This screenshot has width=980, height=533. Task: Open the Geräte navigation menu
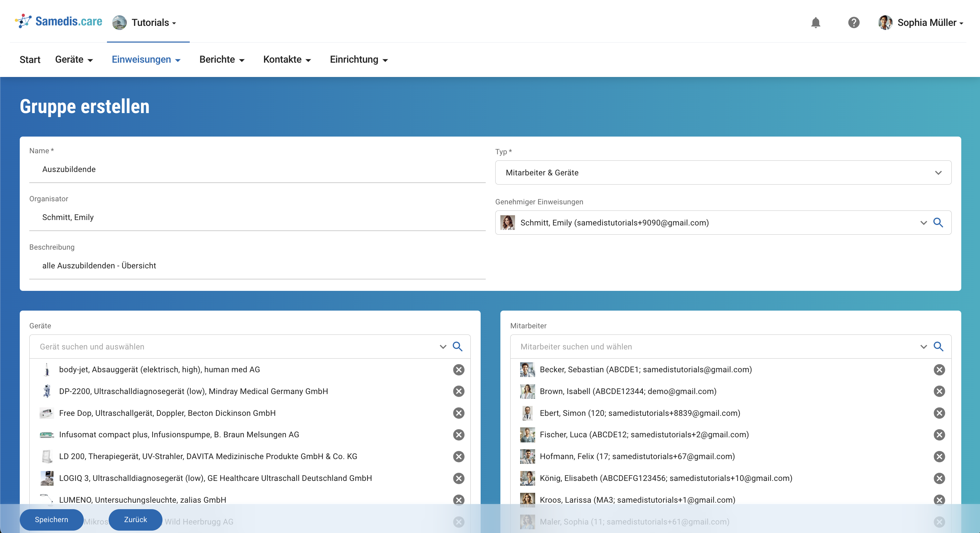74,60
